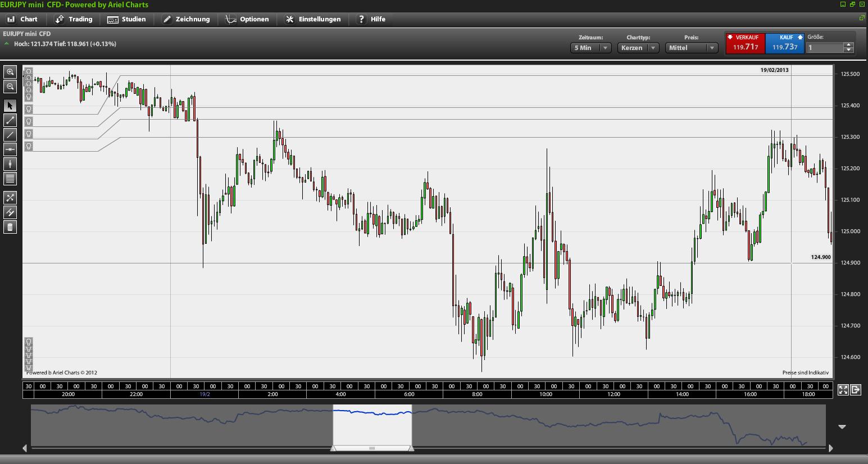Click the export icon beside fullscreen
Viewport: 868px width, 464px height.
[856, 390]
